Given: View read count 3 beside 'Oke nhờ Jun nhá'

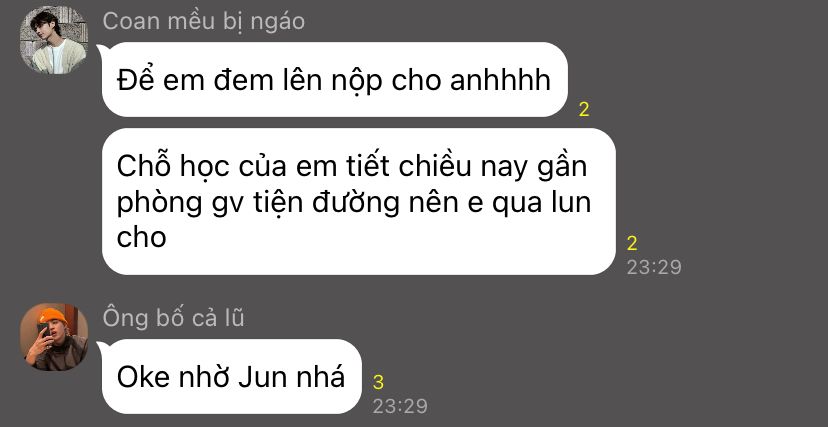Looking at the screenshot, I should pyautogui.click(x=378, y=382).
